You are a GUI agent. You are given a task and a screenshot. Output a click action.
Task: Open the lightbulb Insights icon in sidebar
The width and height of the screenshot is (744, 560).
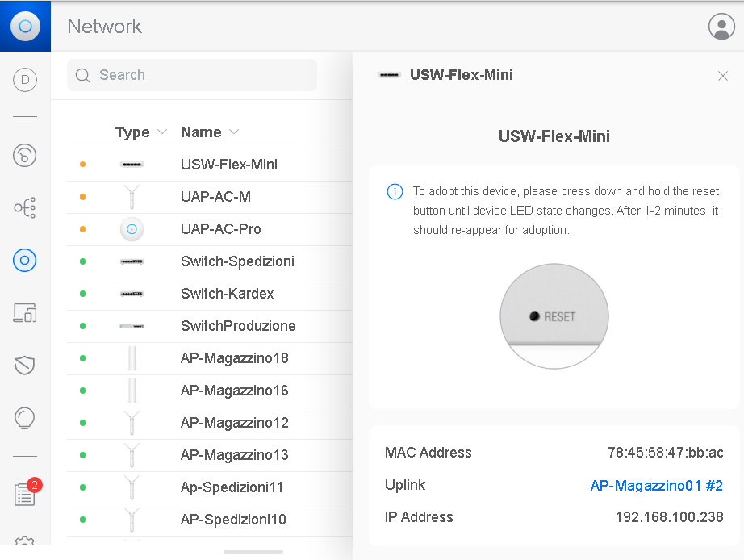pyautogui.click(x=25, y=418)
